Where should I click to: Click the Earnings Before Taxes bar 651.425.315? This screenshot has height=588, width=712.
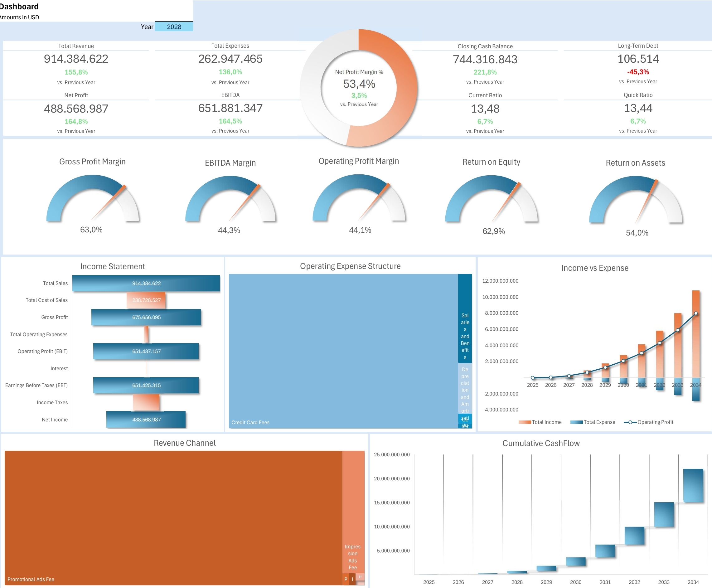pyautogui.click(x=146, y=386)
